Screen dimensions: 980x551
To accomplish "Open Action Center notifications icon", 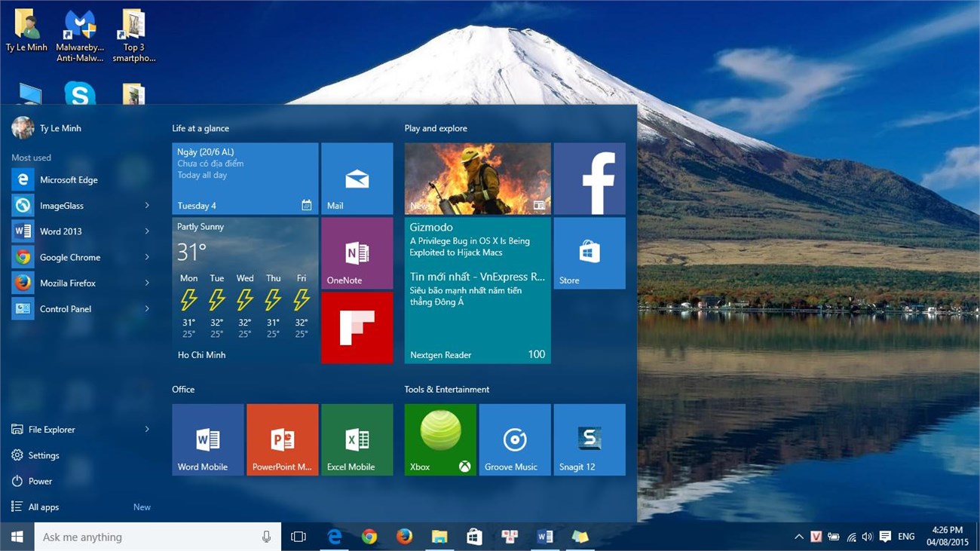I will point(885,537).
